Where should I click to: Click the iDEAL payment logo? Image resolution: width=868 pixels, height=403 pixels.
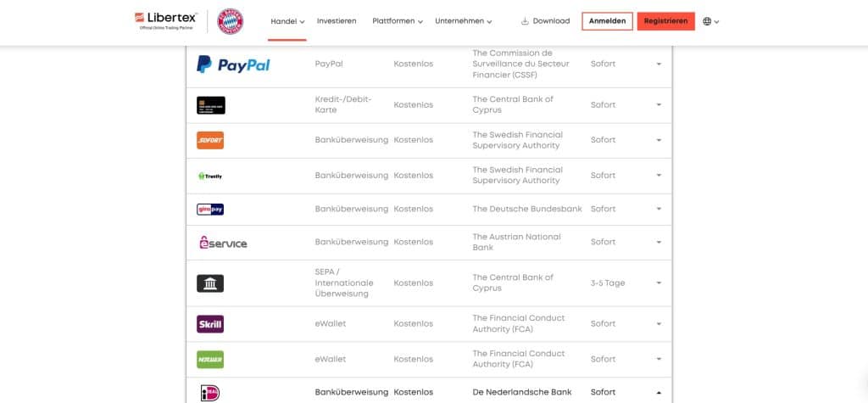pos(209,393)
